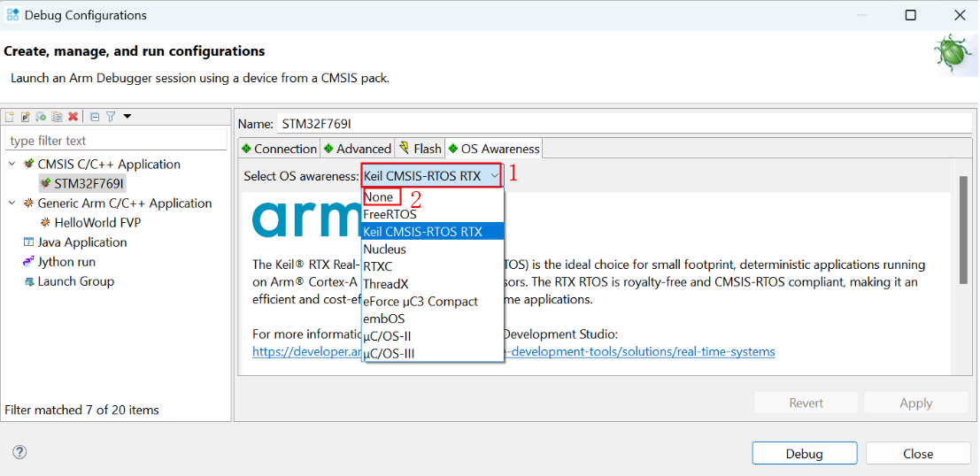Choose None from the OS awareness list

pos(378,197)
